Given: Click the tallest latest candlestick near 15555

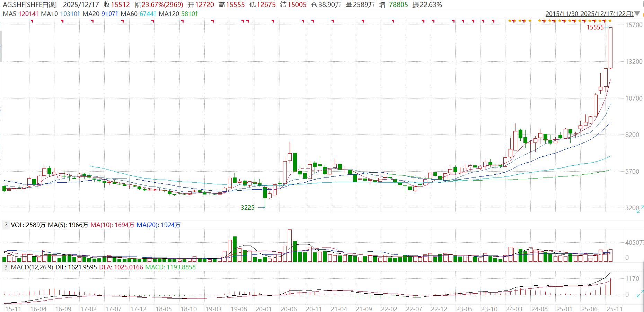Looking at the screenshot, I should tap(610, 48).
